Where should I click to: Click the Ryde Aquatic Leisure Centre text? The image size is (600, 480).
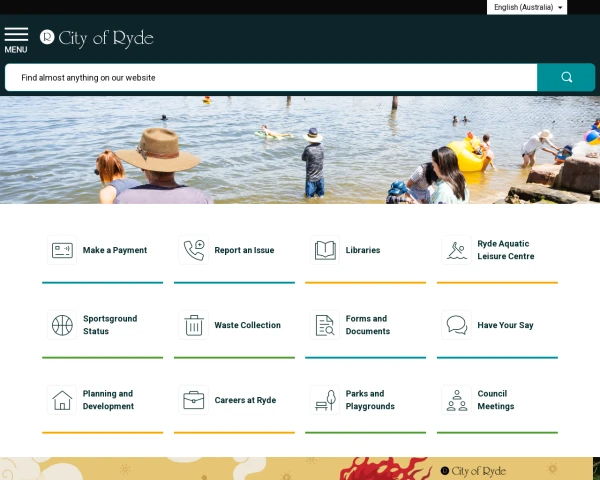tap(506, 250)
